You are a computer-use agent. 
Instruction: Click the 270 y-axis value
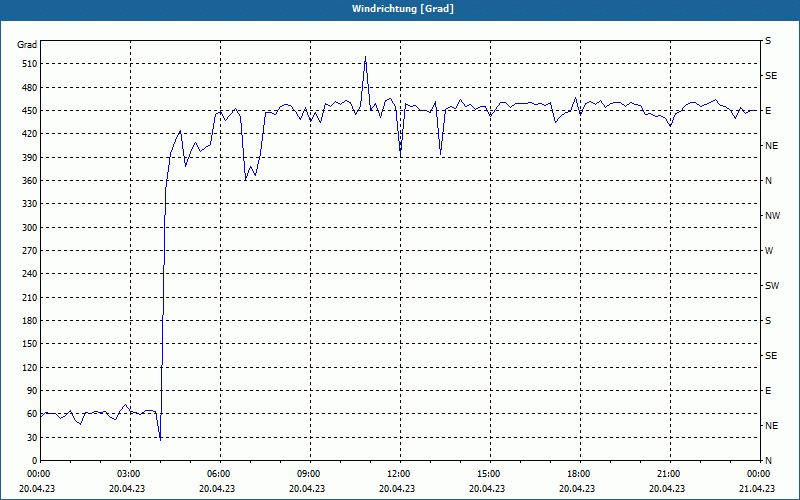pos(30,251)
